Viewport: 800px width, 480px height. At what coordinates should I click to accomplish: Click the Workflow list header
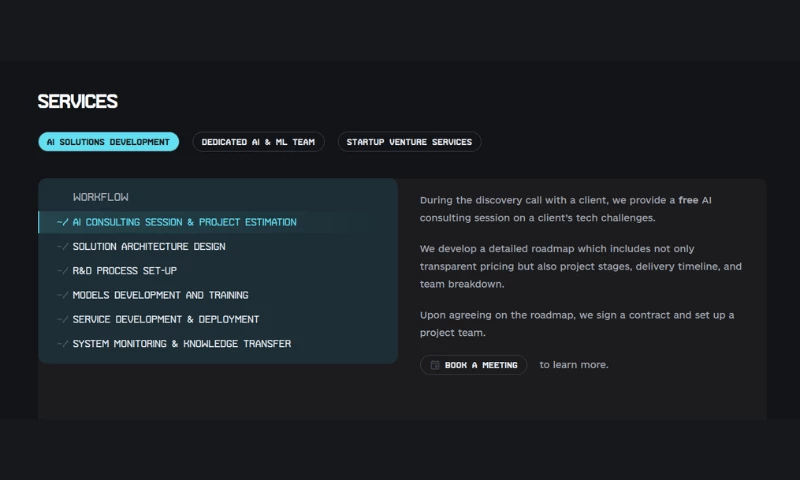click(101, 197)
